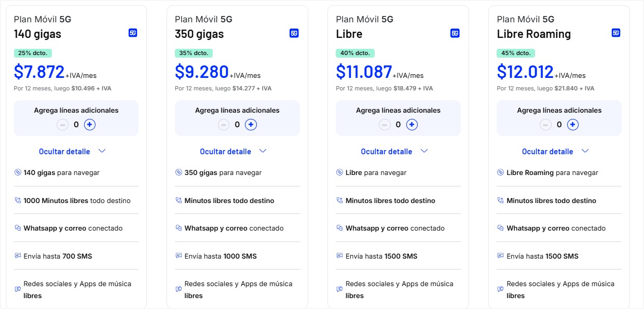This screenshot has height=309, width=644.
Task: Click the globe icon next to 140 gigas para navegar
Action: tap(17, 172)
